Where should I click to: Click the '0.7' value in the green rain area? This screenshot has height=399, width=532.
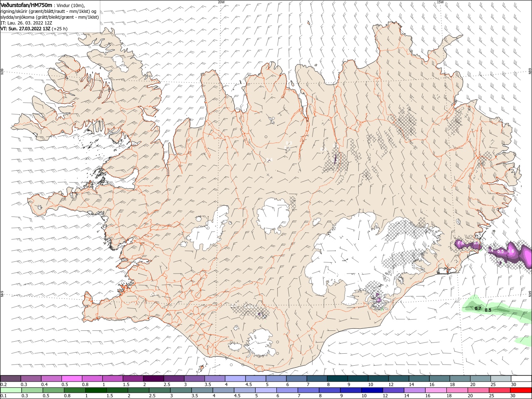(478, 308)
